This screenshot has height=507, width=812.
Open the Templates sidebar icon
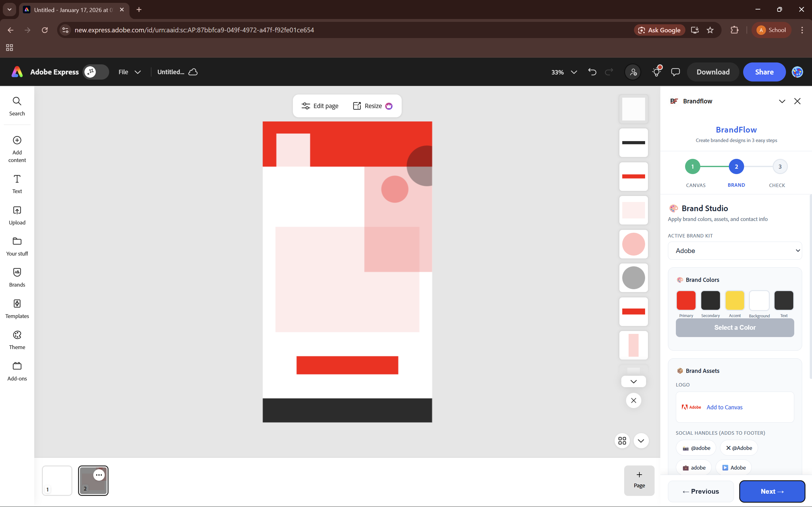pyautogui.click(x=17, y=309)
